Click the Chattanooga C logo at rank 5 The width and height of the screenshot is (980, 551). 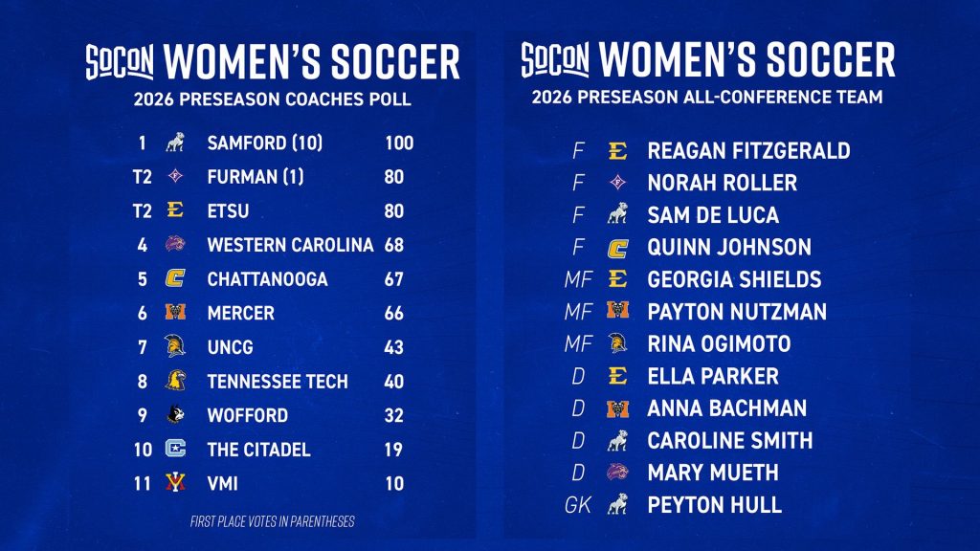pos(176,278)
